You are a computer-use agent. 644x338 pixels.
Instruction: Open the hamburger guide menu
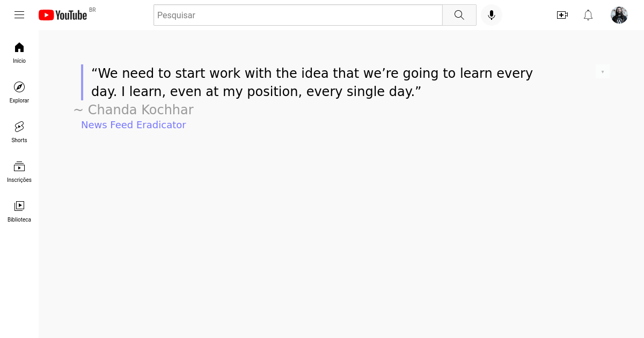(19, 15)
